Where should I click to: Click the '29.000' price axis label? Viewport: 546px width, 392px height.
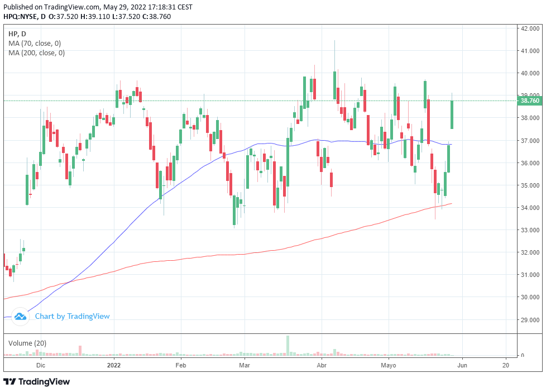coord(530,320)
